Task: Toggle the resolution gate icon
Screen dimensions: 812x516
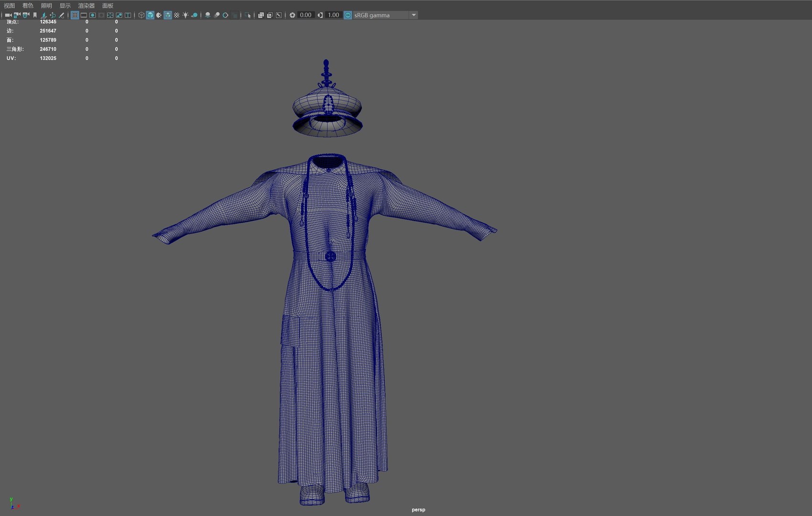Action: tap(93, 15)
